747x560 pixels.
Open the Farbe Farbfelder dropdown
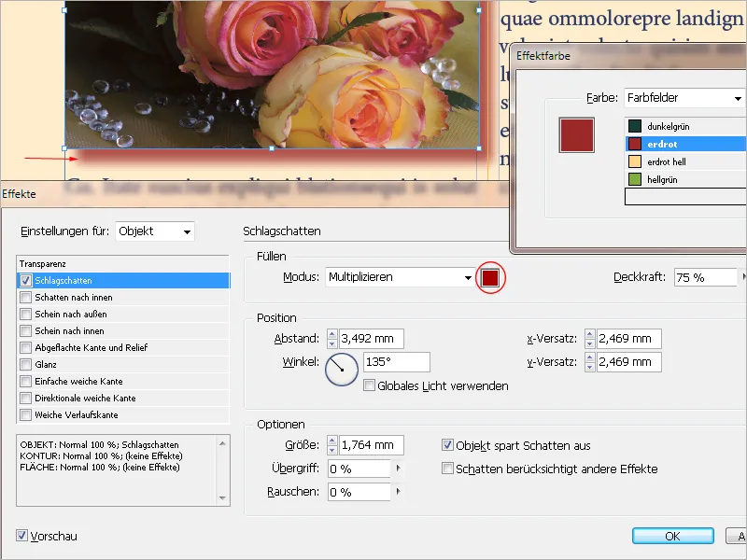[685, 98]
